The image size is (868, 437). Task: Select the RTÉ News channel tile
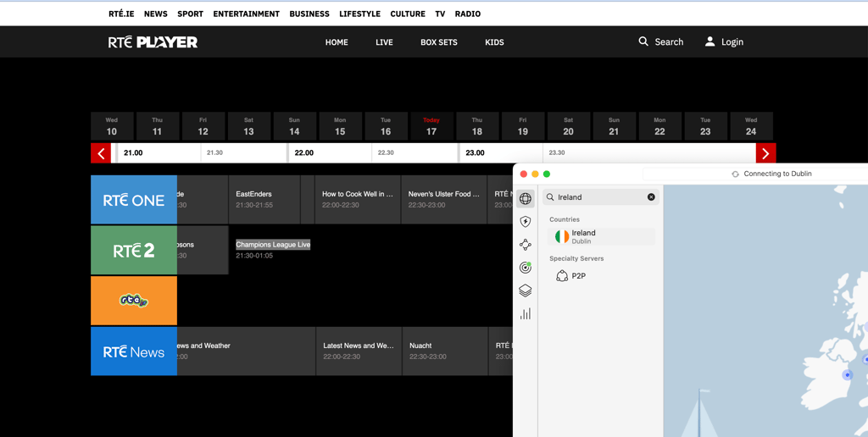(134, 351)
